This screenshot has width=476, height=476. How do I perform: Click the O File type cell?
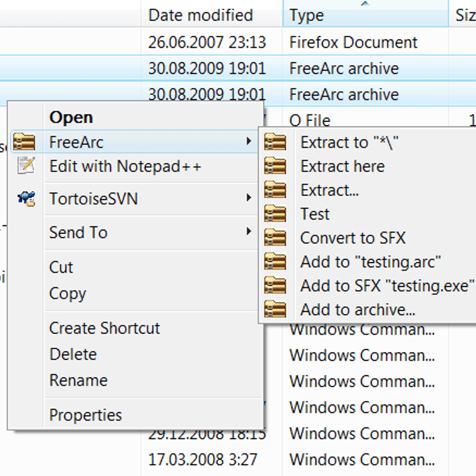click(310, 120)
